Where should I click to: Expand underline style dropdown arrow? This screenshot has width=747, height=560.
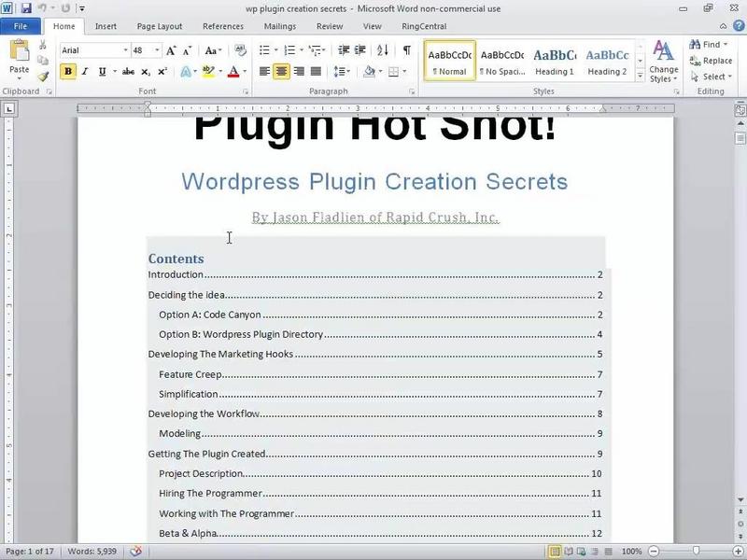click(x=115, y=72)
